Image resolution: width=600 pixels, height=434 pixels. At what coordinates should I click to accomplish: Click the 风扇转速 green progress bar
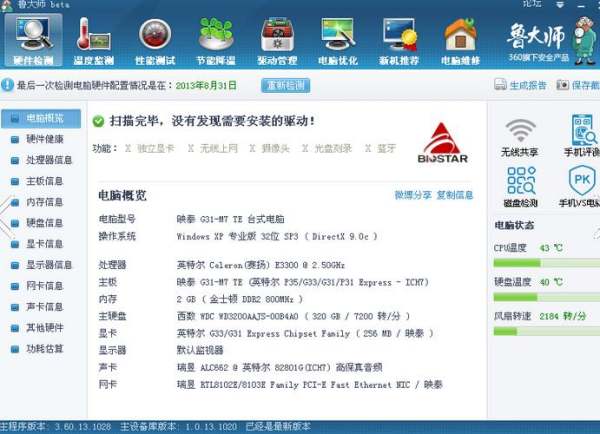[547, 331]
